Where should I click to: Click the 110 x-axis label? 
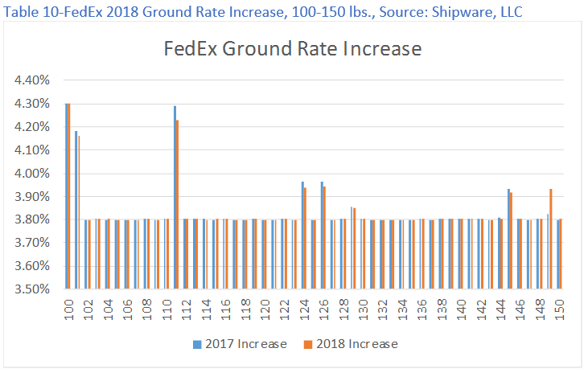click(167, 309)
